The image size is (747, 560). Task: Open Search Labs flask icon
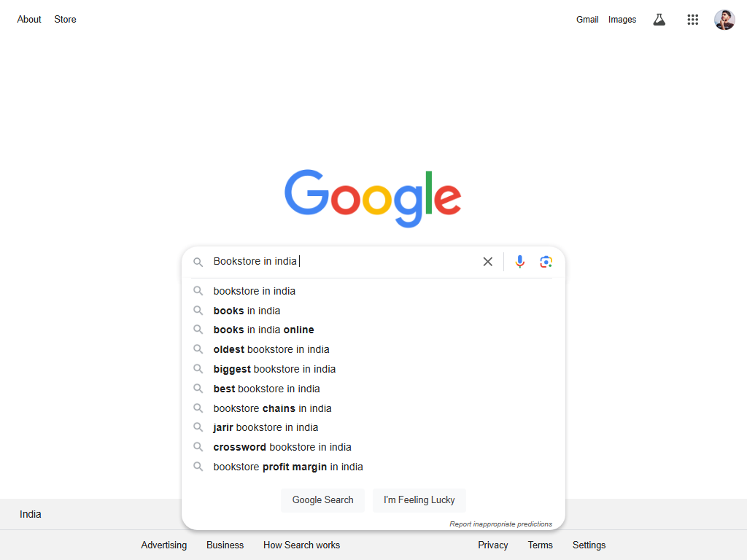659,20
